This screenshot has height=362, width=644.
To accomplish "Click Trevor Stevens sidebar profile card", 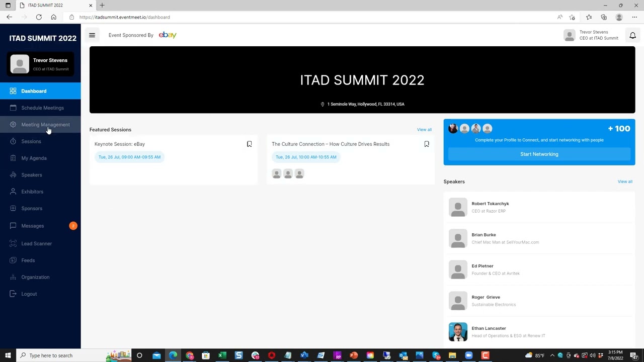I will 40,64.
